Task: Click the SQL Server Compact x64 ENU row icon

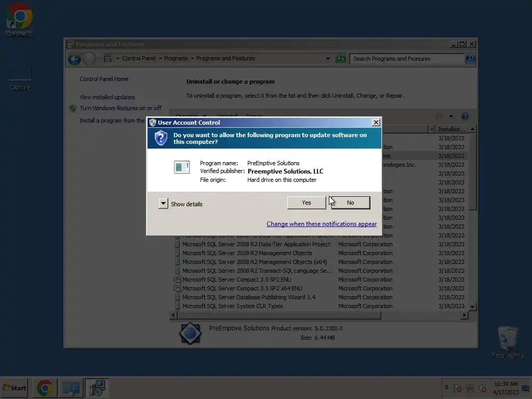Action: click(177, 288)
